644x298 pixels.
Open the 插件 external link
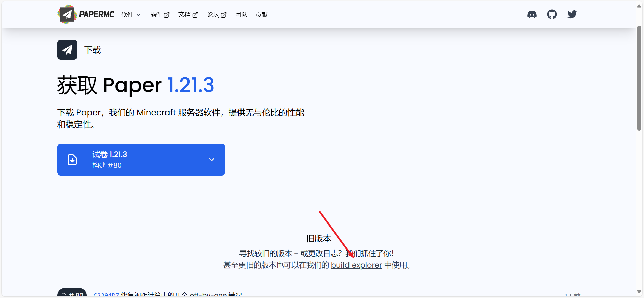[x=160, y=15]
